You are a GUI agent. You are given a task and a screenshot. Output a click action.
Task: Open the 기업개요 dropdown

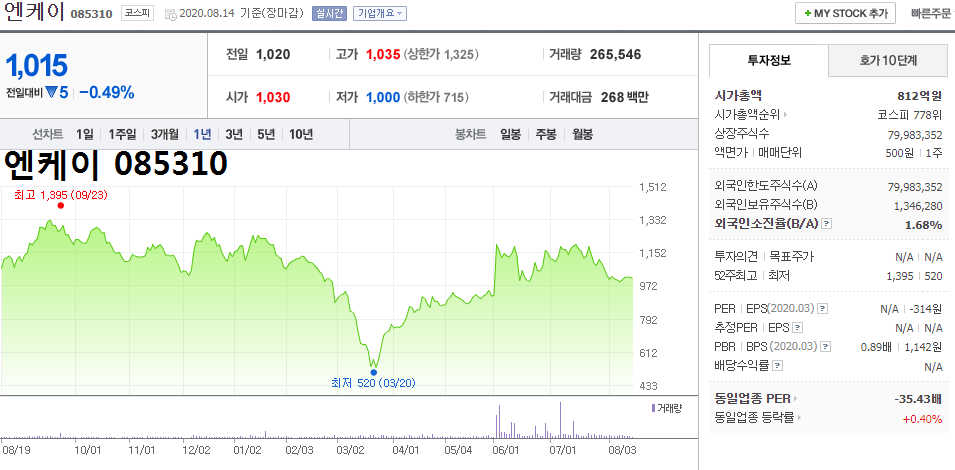click(x=380, y=13)
